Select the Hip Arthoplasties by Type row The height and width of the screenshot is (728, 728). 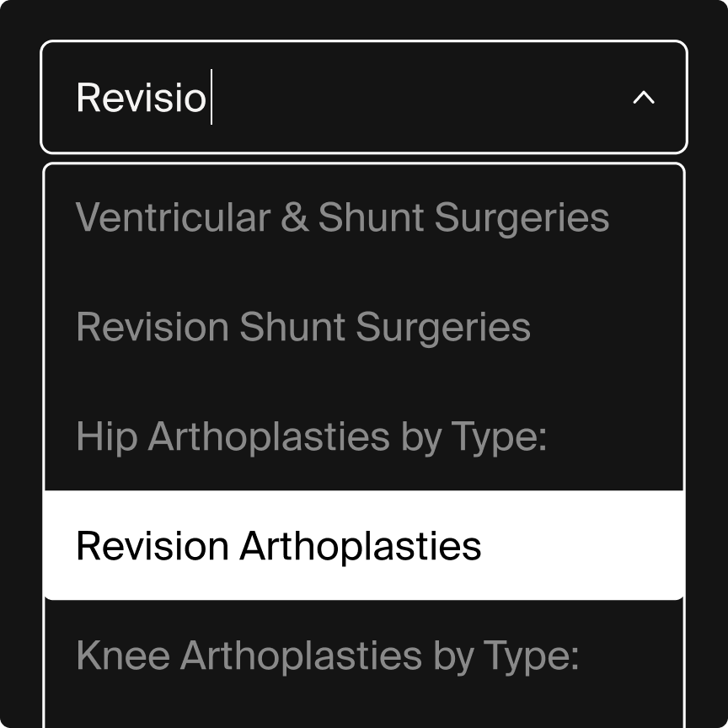tap(311, 436)
